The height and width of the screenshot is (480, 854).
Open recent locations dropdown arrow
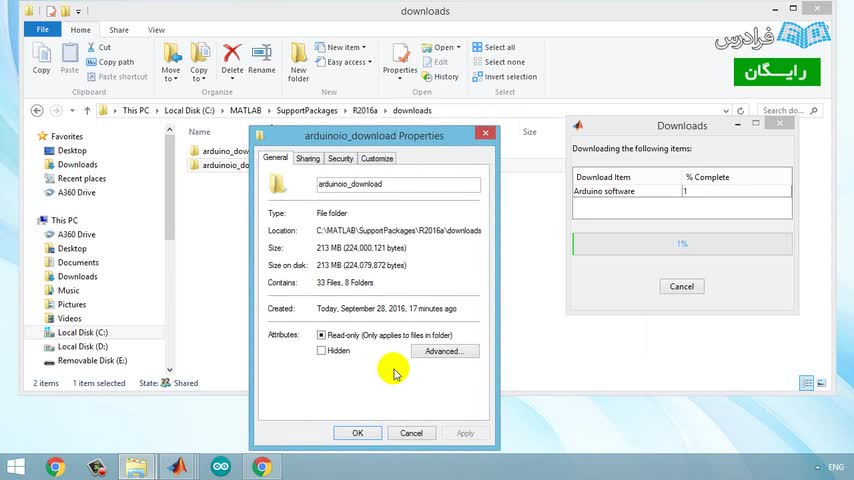point(72,111)
